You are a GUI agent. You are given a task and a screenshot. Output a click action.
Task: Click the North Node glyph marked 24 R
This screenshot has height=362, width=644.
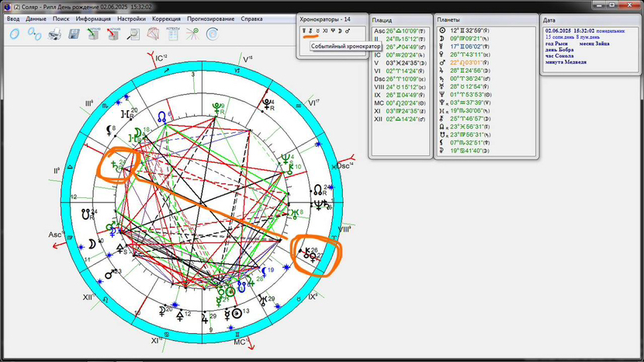318,190
